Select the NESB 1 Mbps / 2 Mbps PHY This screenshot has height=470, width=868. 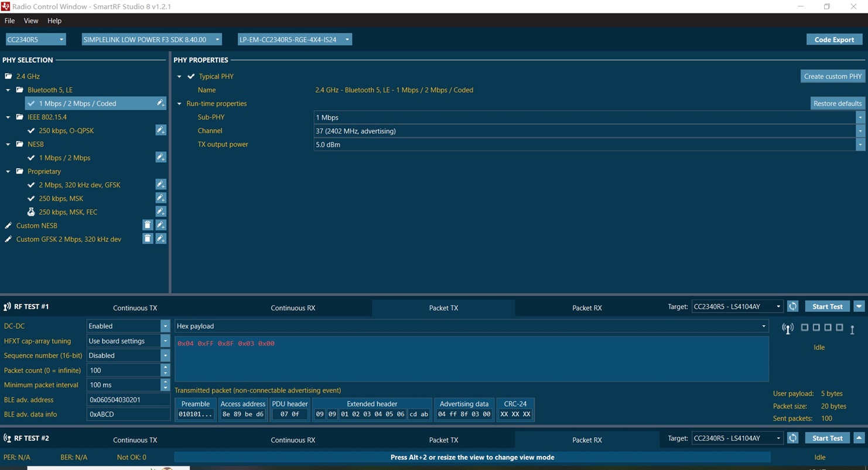[x=64, y=158]
